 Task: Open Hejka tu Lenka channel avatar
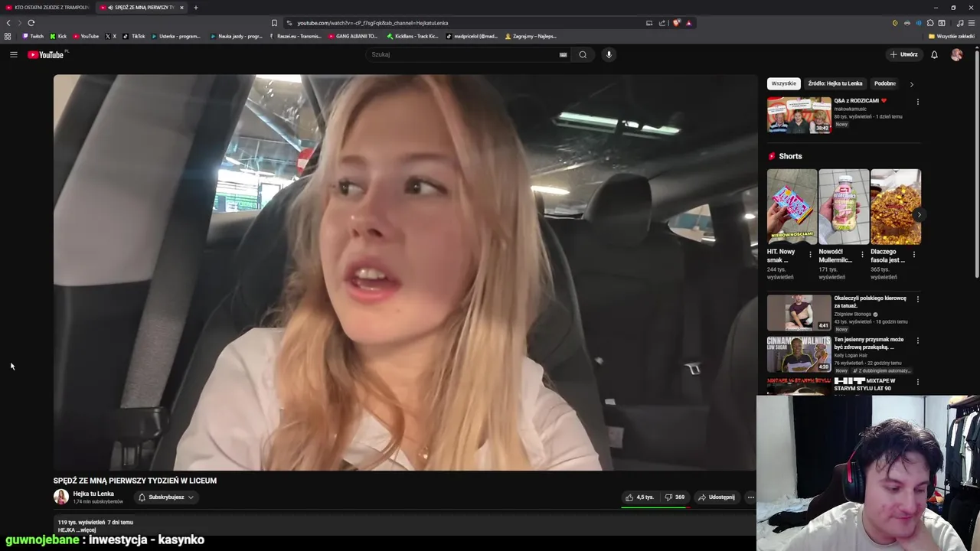(x=60, y=497)
